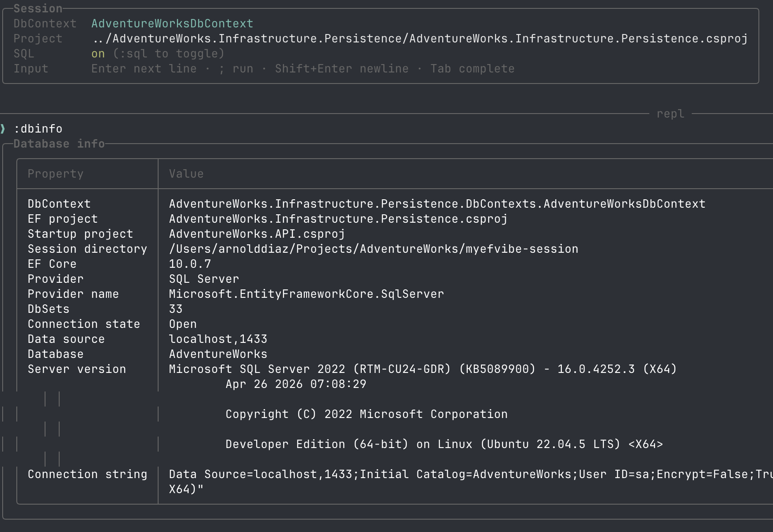Click the DbSets count value 33
This screenshot has width=773, height=532.
176,309
